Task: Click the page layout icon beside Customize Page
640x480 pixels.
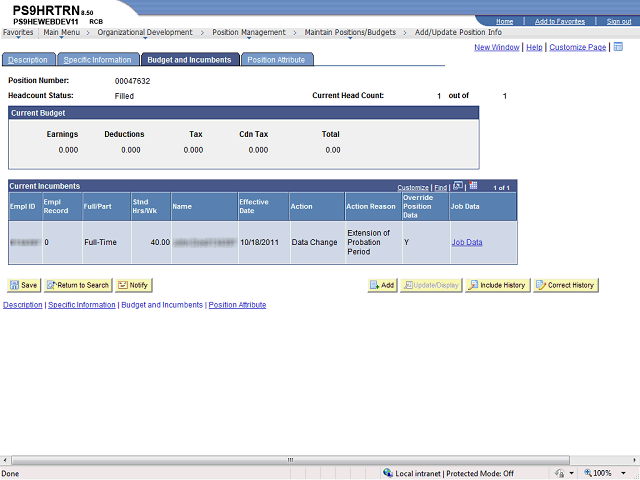Action: (618, 47)
